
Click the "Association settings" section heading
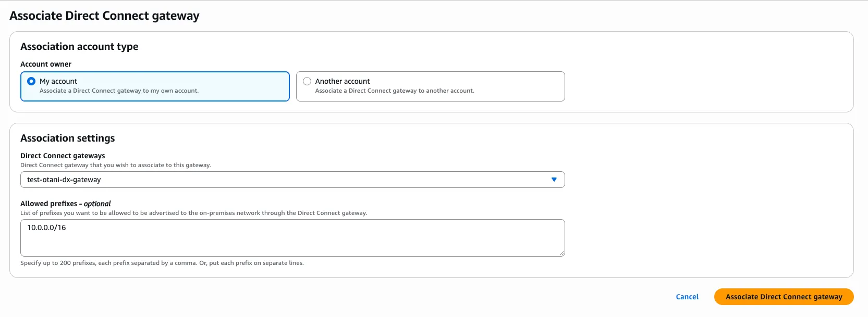point(68,138)
